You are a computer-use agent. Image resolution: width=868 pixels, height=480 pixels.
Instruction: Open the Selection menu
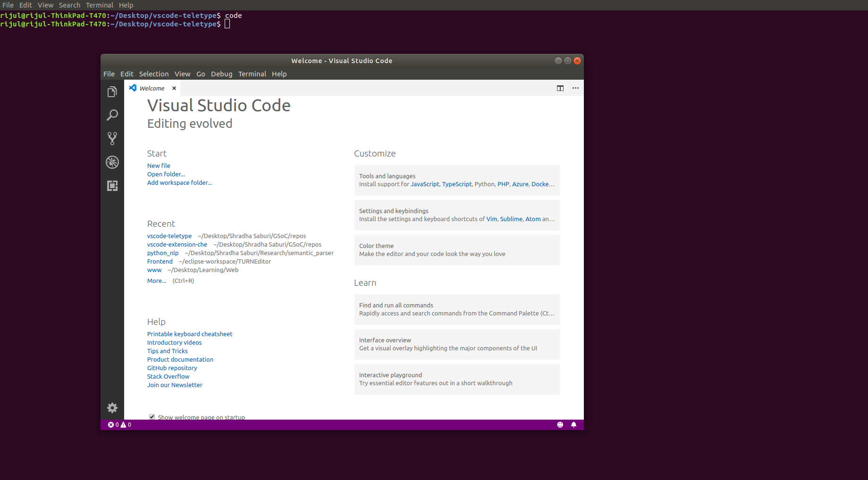[x=154, y=74]
